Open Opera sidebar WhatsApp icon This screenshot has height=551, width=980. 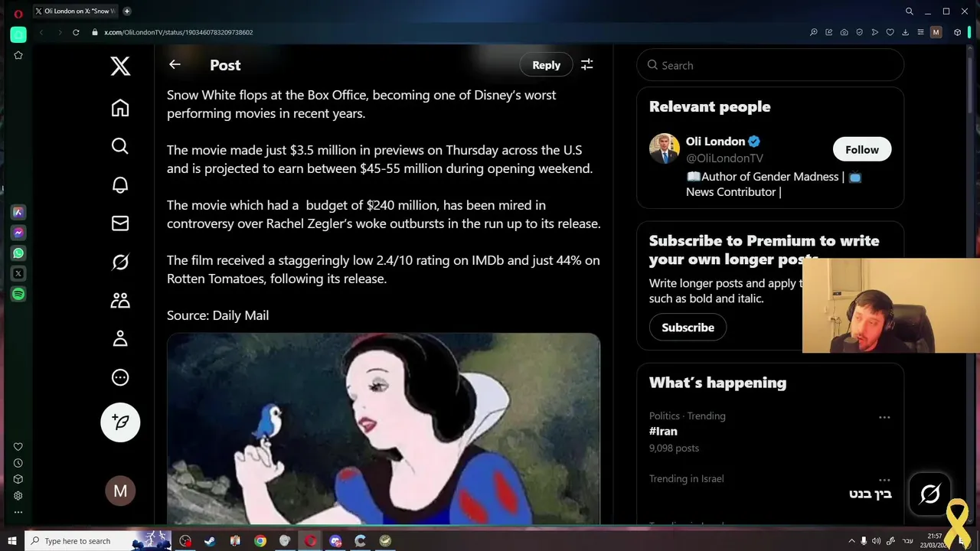(18, 253)
